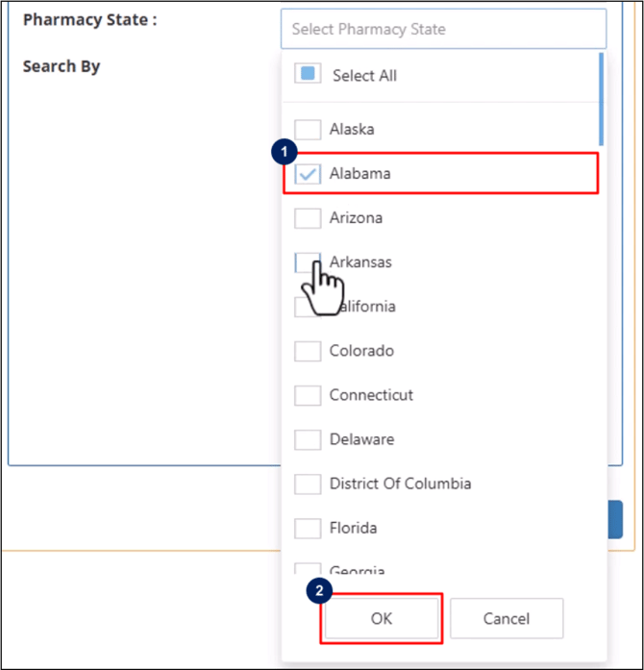Check the Colorado checkbox
Screen dimensions: 644x670
click(308, 351)
